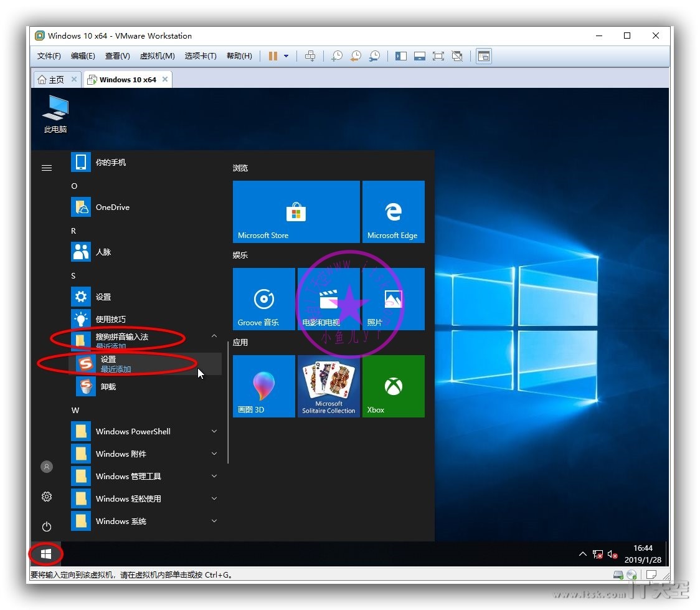Close the Windows 10 x64 tab
This screenshot has width=700, height=610.
pos(165,79)
